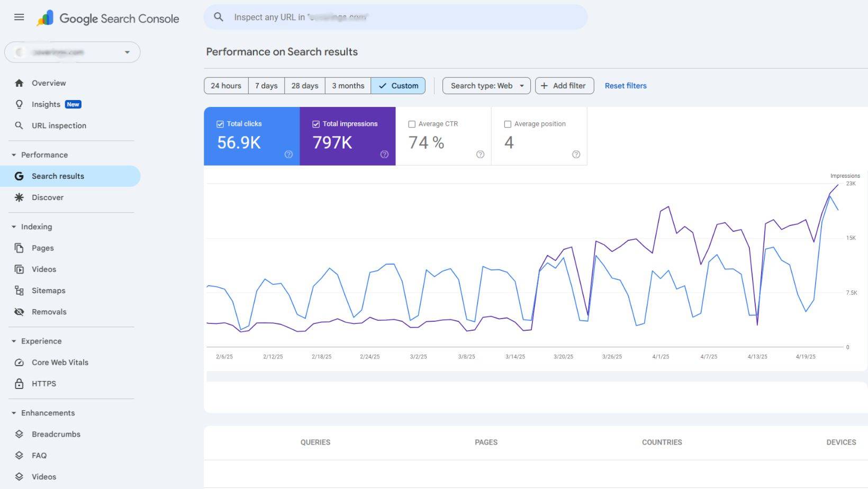Click the Overview home icon

coord(19,83)
